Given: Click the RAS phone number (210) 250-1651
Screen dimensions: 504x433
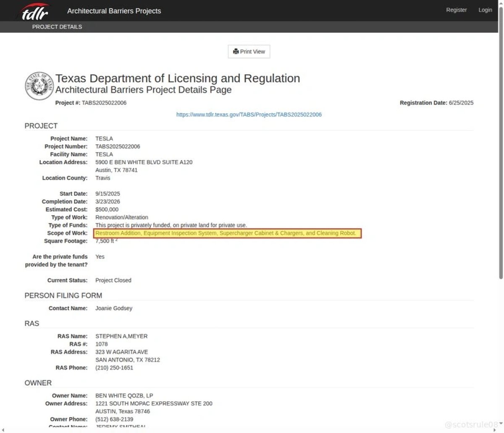Looking at the screenshot, I should [x=114, y=368].
